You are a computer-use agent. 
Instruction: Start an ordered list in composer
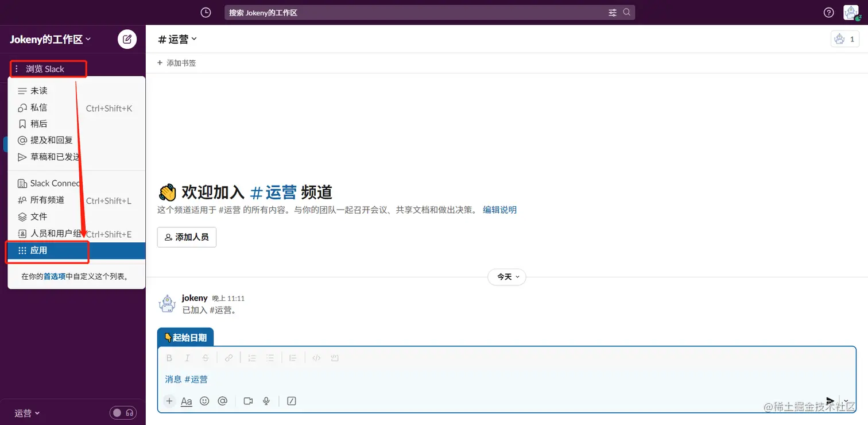tap(252, 358)
